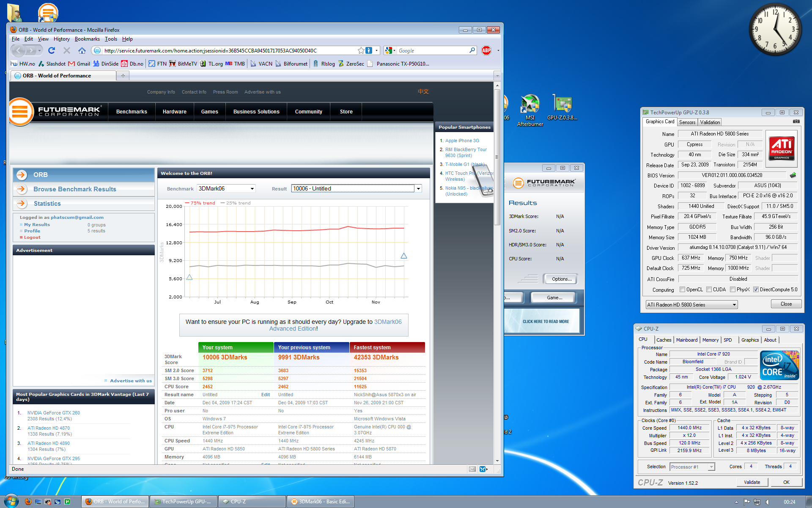Launch Firefox from quick launch bar
Screen dimensions: 812x508
point(28,502)
